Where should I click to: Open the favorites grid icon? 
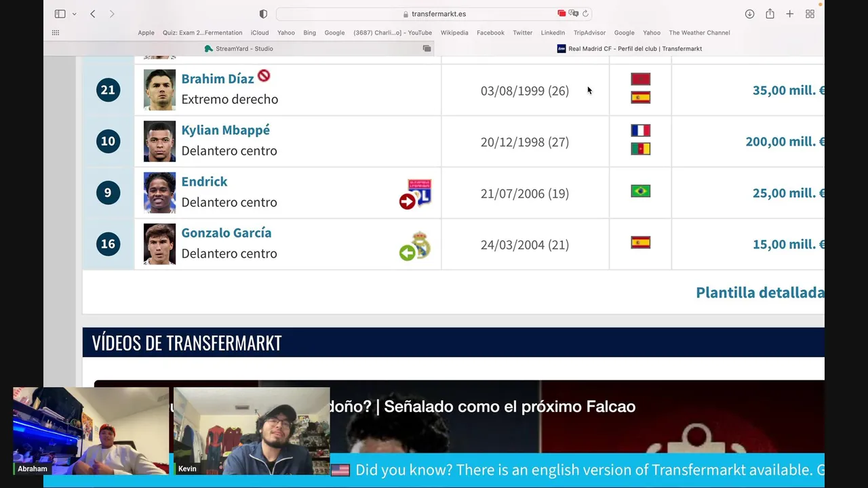tap(56, 33)
